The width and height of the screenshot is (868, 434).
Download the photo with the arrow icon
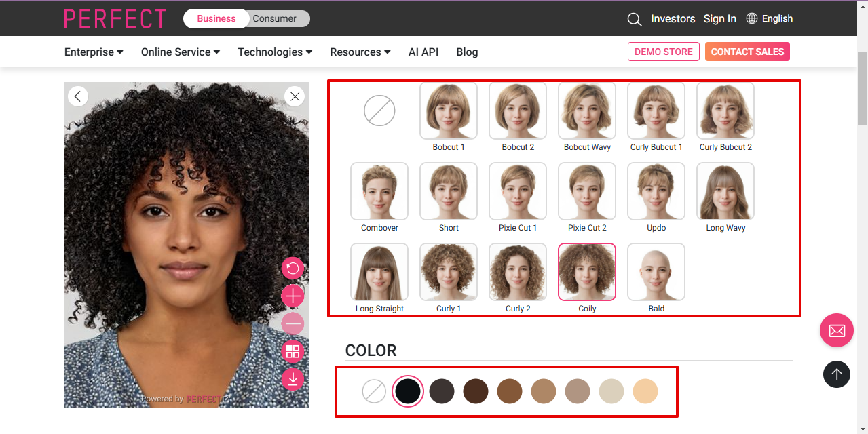click(x=293, y=378)
